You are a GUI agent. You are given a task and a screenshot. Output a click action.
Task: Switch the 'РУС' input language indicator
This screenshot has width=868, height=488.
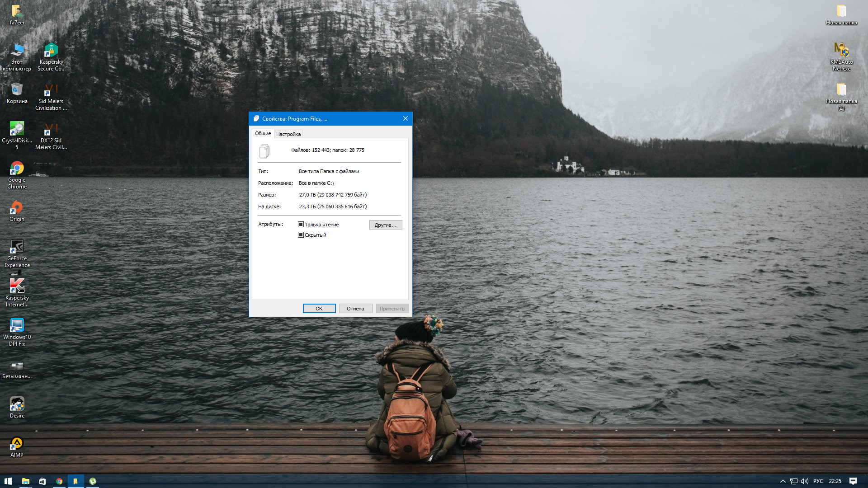818,481
